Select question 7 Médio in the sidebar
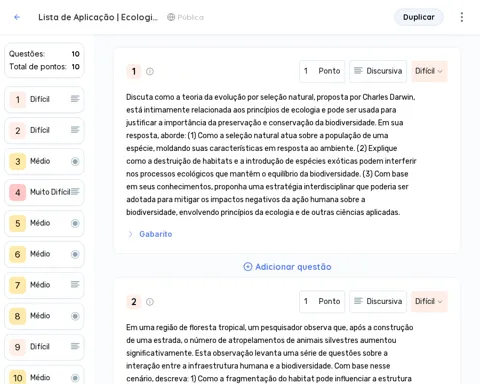Viewport: 480px width, 384px height. click(x=44, y=285)
